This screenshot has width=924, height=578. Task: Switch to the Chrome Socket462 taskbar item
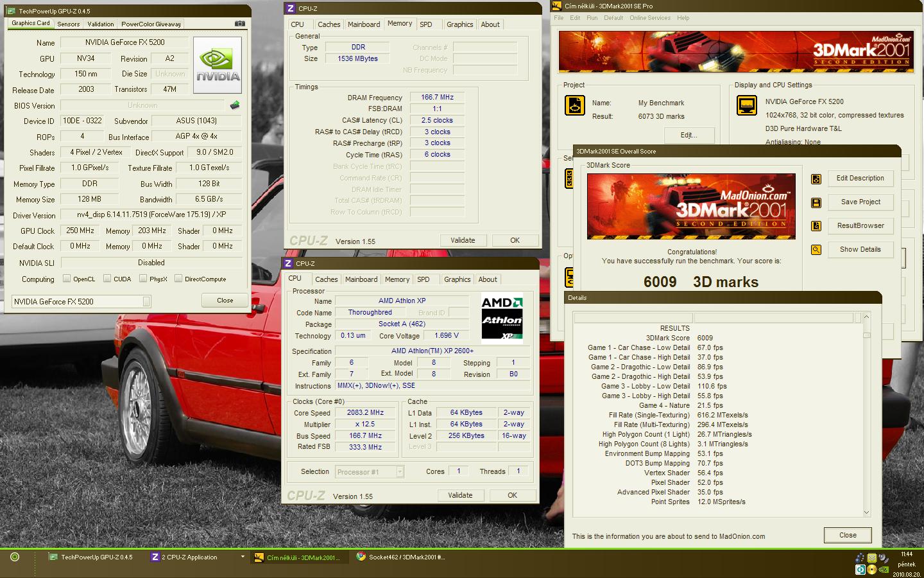[401, 557]
